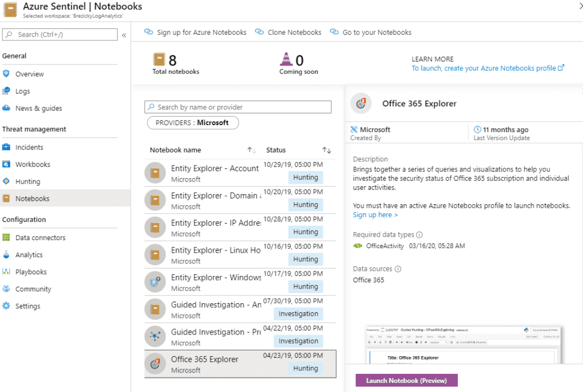Click the Overview shield icon
The width and height of the screenshot is (583, 392).
6,73
